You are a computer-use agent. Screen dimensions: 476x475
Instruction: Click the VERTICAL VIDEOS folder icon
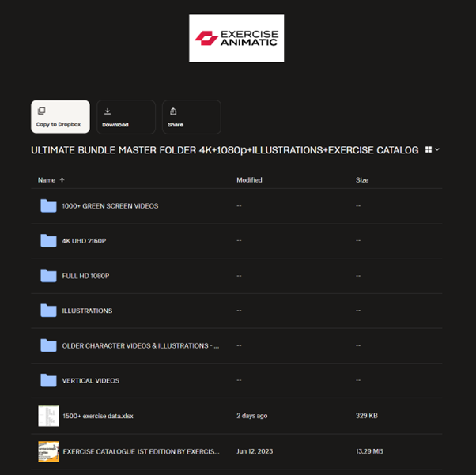(48, 380)
